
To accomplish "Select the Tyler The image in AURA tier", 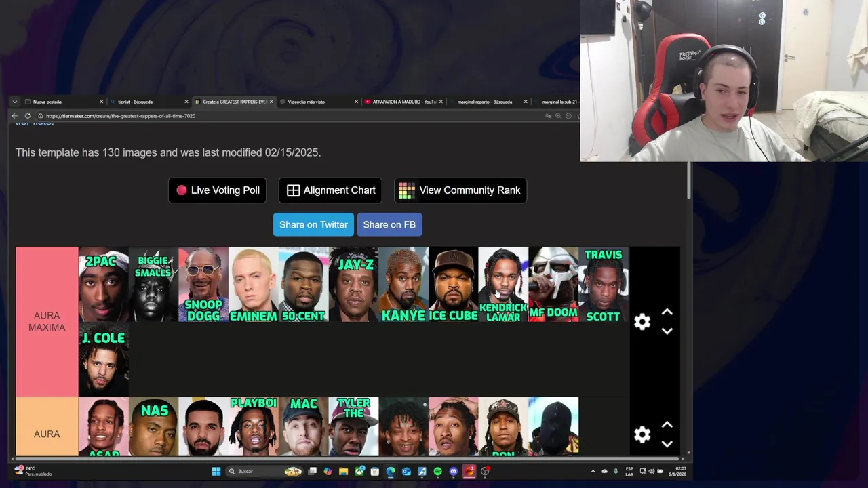I will tap(353, 426).
